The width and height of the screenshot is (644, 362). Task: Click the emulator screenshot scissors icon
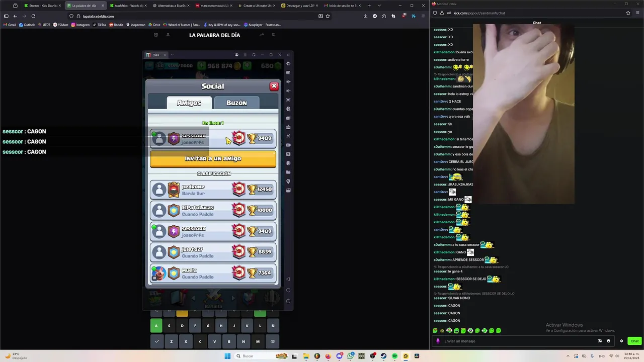click(288, 136)
